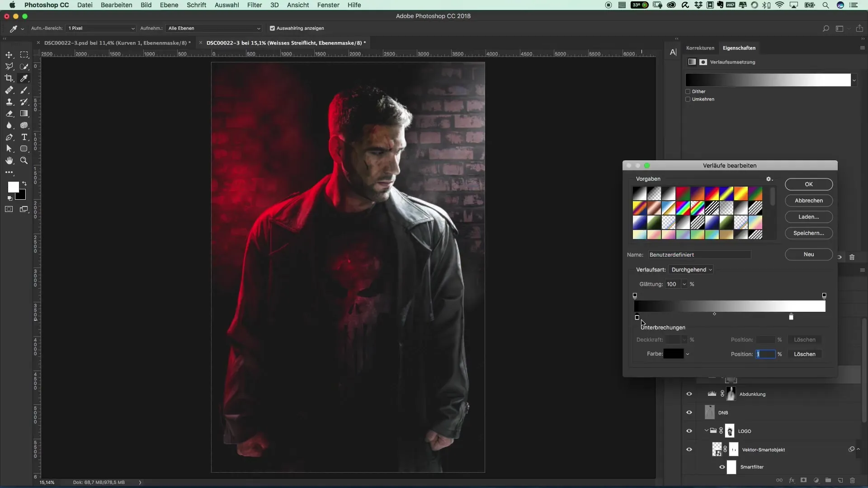Open Eigenschaften panel menu

point(862,48)
